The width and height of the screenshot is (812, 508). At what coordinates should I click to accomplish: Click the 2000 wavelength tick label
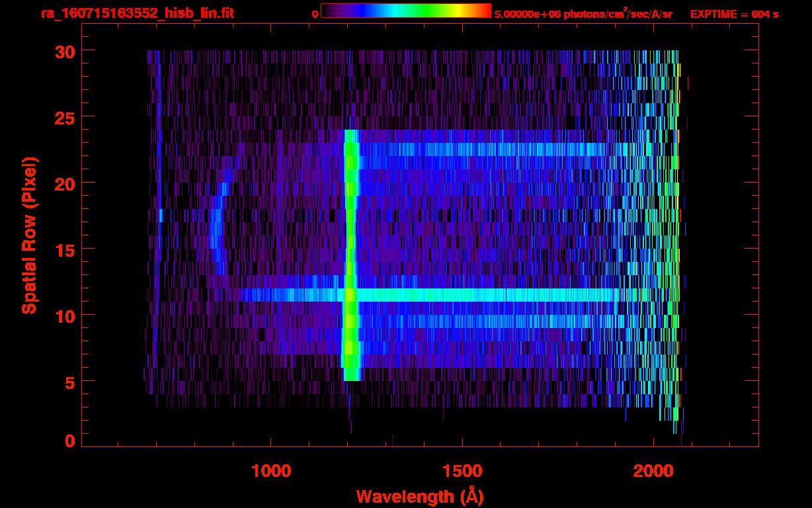point(653,470)
